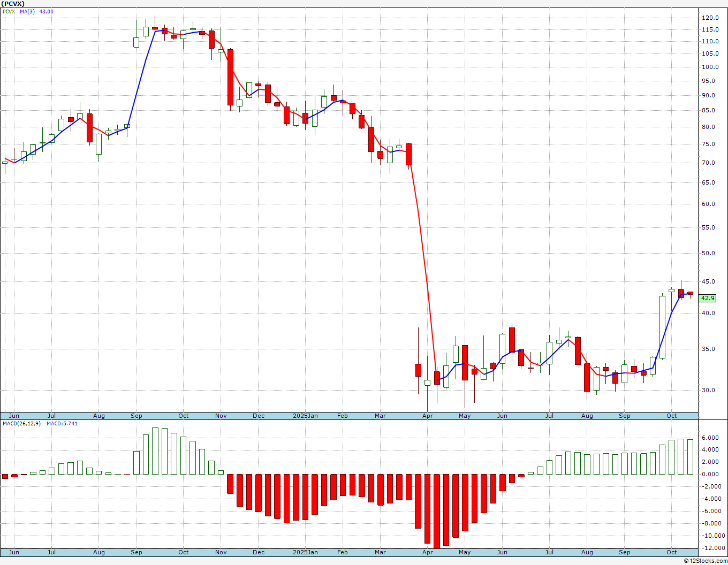This screenshot has width=728, height=565.
Task: Click the 43.00 moving average value
Action: (x=46, y=12)
